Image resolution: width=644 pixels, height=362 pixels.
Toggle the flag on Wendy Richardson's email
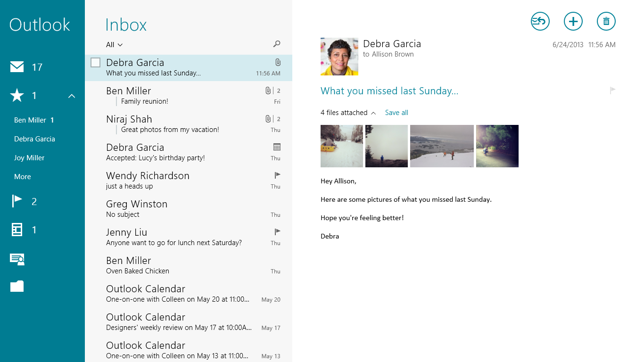[x=277, y=175]
